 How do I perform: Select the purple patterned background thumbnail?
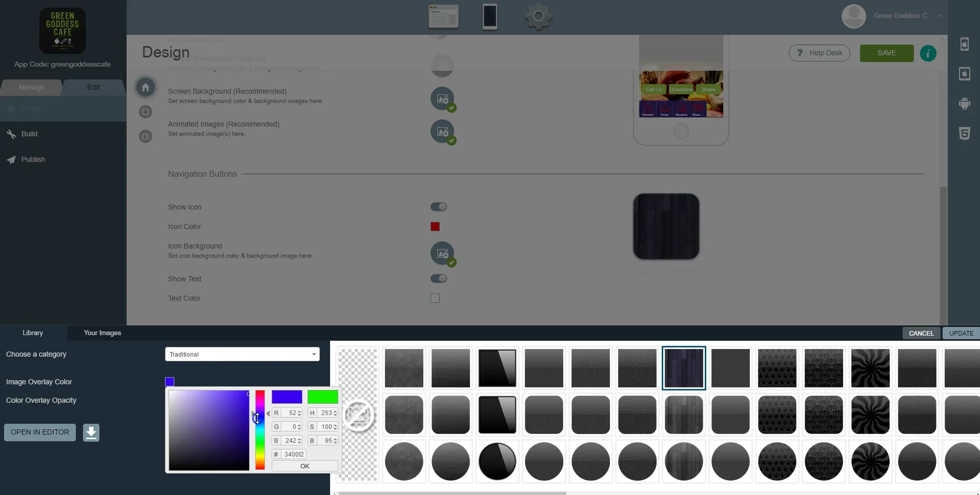[x=684, y=368]
